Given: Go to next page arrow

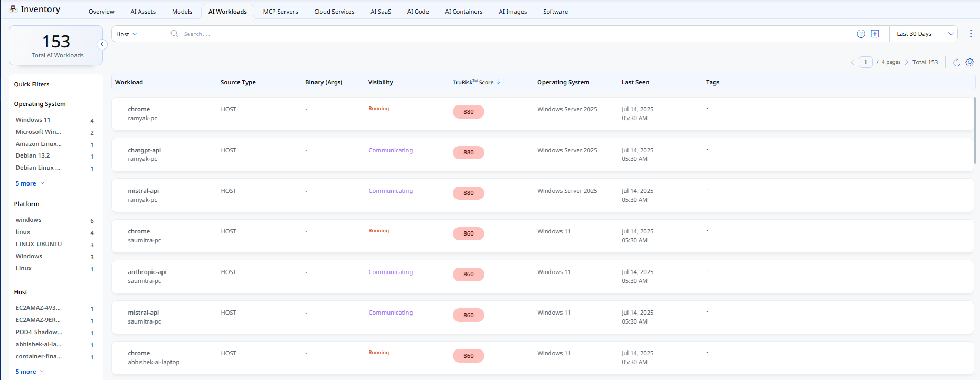Looking at the screenshot, I should [907, 62].
